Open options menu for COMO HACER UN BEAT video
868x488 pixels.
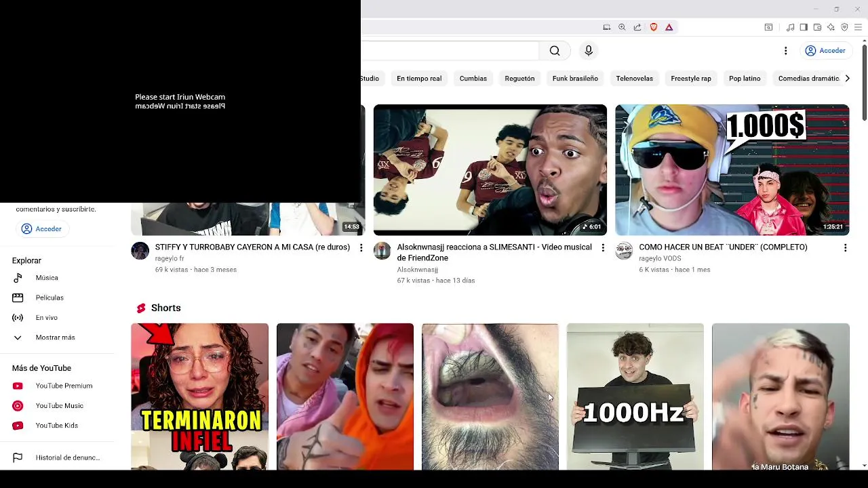tap(845, 248)
